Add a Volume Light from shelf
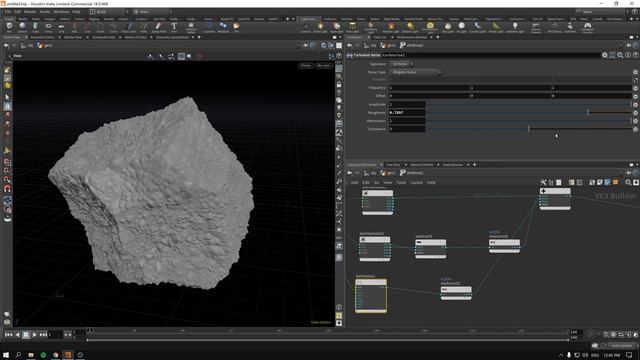This screenshot has width=640, height=360. pyautogui.click(x=391, y=27)
